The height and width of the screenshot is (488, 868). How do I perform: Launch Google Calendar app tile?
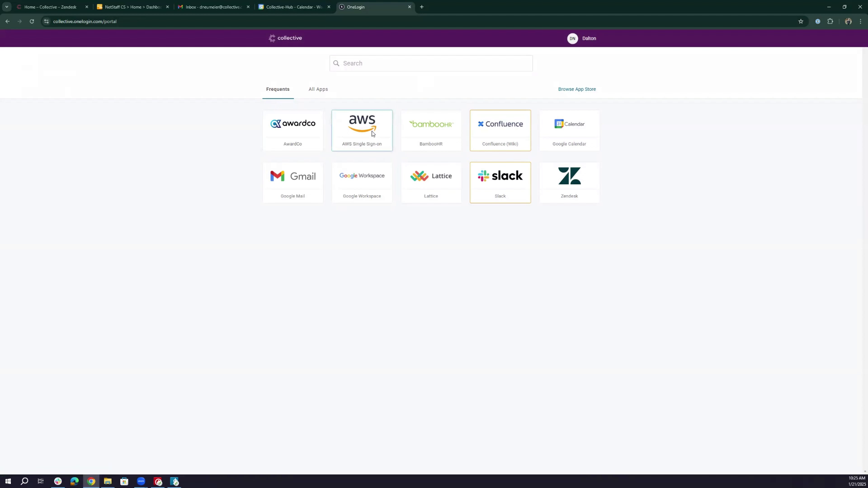tap(569, 130)
